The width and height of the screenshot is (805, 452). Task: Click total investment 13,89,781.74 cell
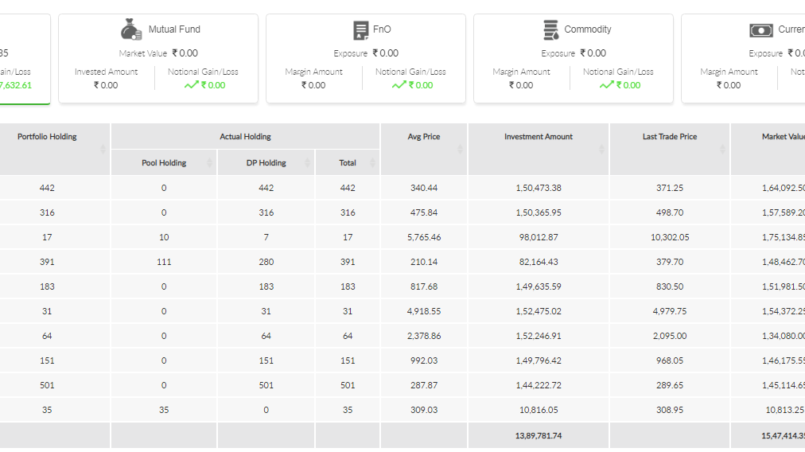[x=539, y=436]
